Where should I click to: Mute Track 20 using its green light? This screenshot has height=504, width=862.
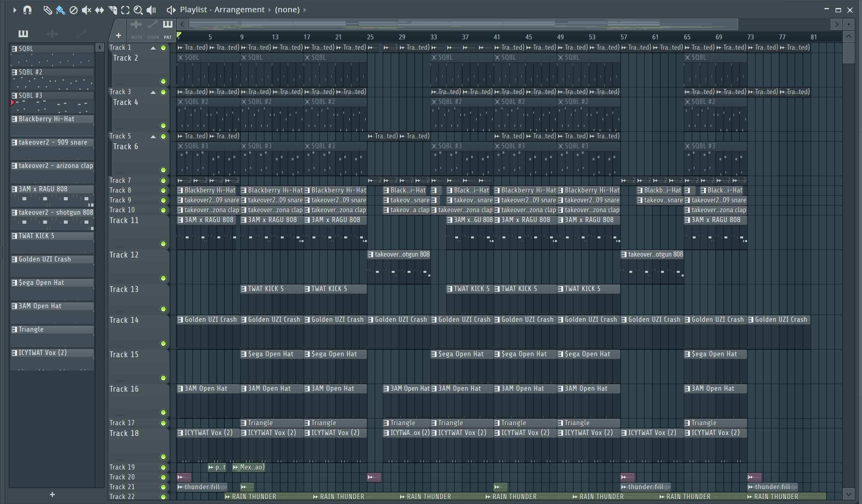[163, 477]
